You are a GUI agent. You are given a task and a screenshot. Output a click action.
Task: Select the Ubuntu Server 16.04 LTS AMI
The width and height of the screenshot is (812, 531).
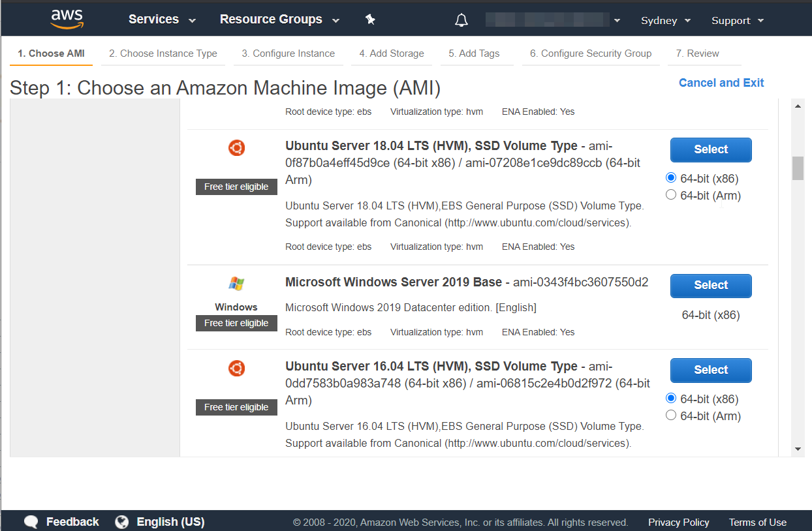pos(711,370)
